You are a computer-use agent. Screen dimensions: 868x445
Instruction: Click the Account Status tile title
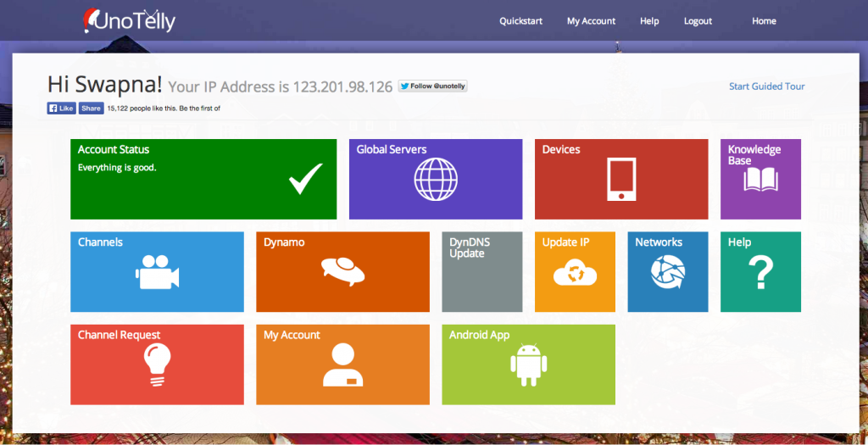114,149
